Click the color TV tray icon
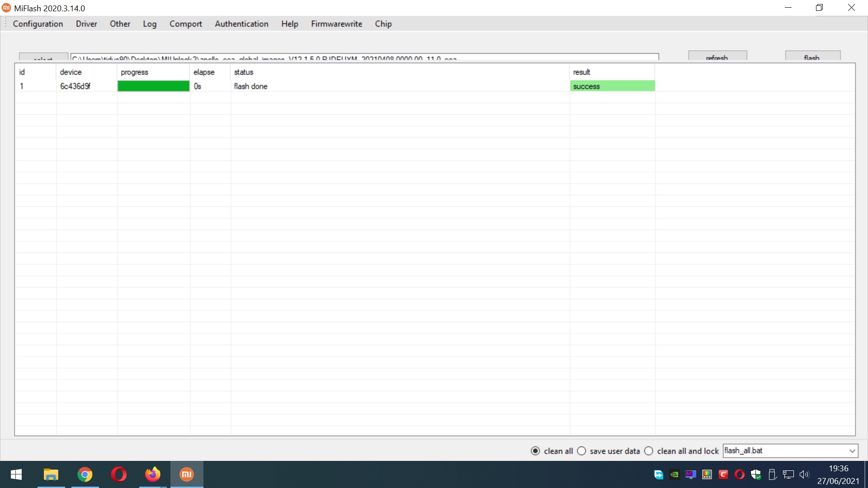The width and height of the screenshot is (868, 488). [x=707, y=474]
